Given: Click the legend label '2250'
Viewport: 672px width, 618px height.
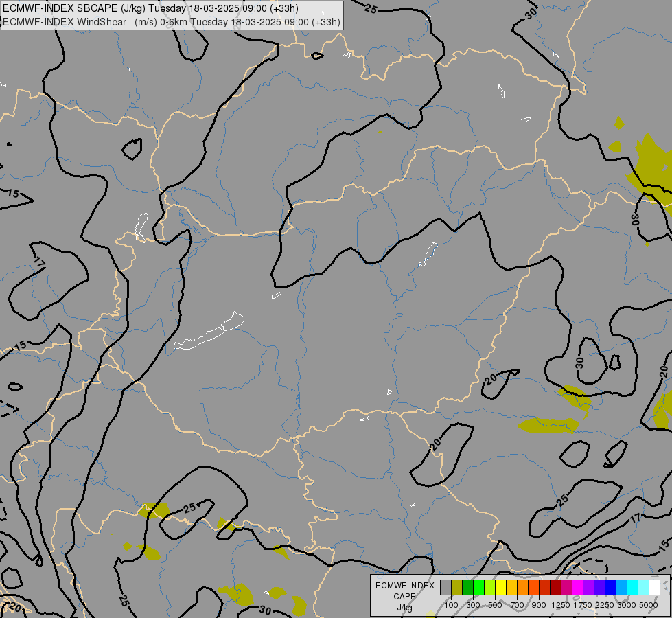Looking at the screenshot, I should click(x=604, y=605).
